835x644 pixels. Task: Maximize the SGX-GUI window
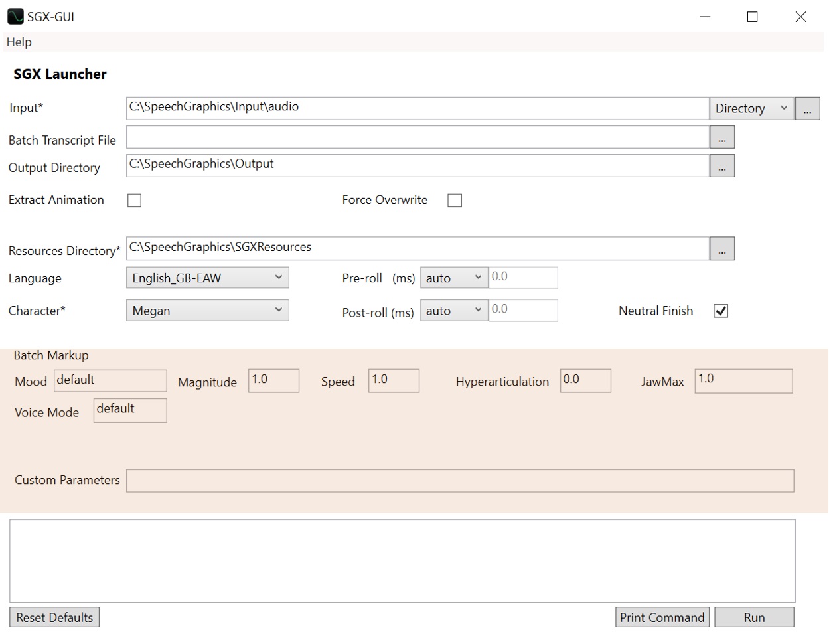752,17
